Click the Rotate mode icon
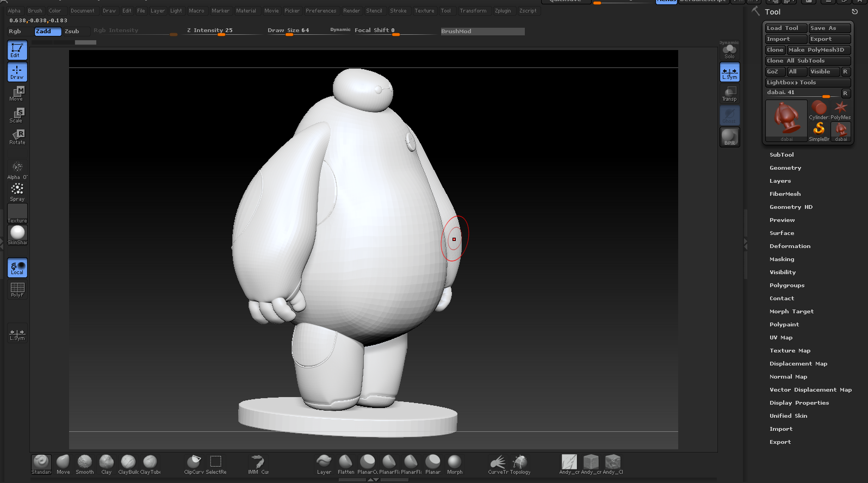The height and width of the screenshot is (483, 868). pyautogui.click(x=17, y=137)
